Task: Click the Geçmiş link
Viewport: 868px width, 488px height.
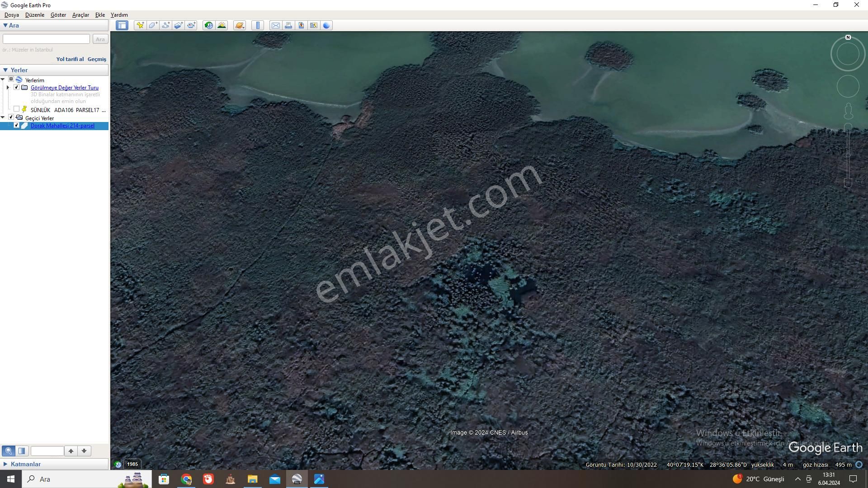Action: tap(97, 59)
